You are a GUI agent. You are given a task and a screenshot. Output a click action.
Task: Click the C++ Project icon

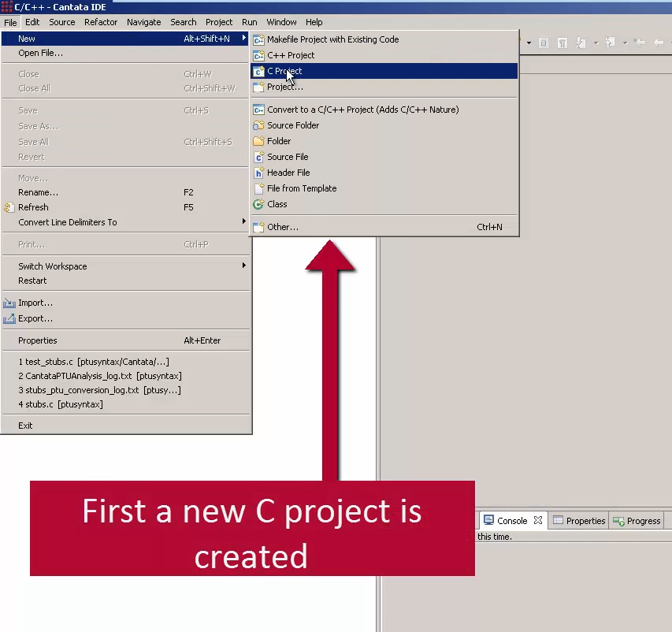[x=258, y=55]
